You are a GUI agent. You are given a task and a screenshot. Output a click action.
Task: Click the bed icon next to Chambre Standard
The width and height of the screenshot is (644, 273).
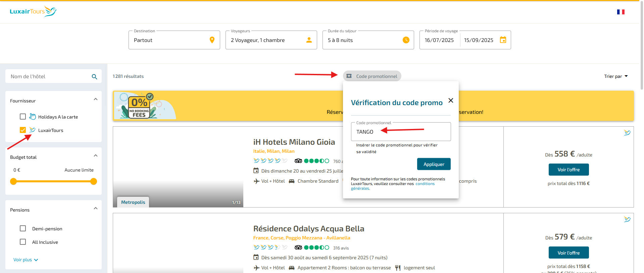tap(292, 181)
